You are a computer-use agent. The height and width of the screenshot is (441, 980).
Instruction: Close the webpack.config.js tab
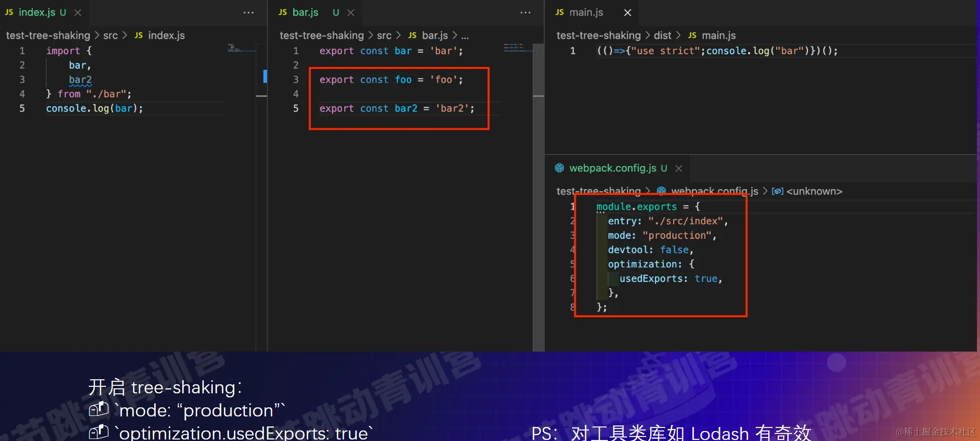[x=679, y=169]
